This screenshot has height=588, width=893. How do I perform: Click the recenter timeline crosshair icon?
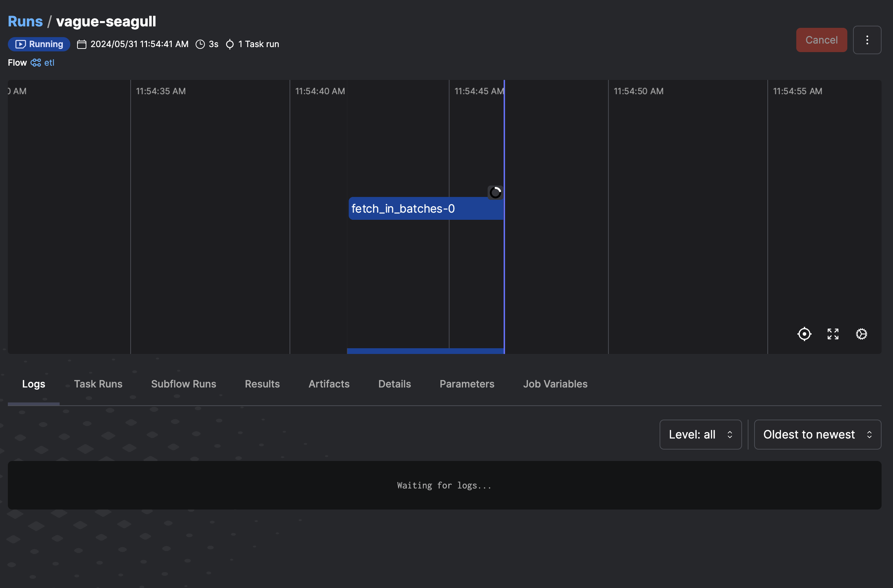(804, 334)
